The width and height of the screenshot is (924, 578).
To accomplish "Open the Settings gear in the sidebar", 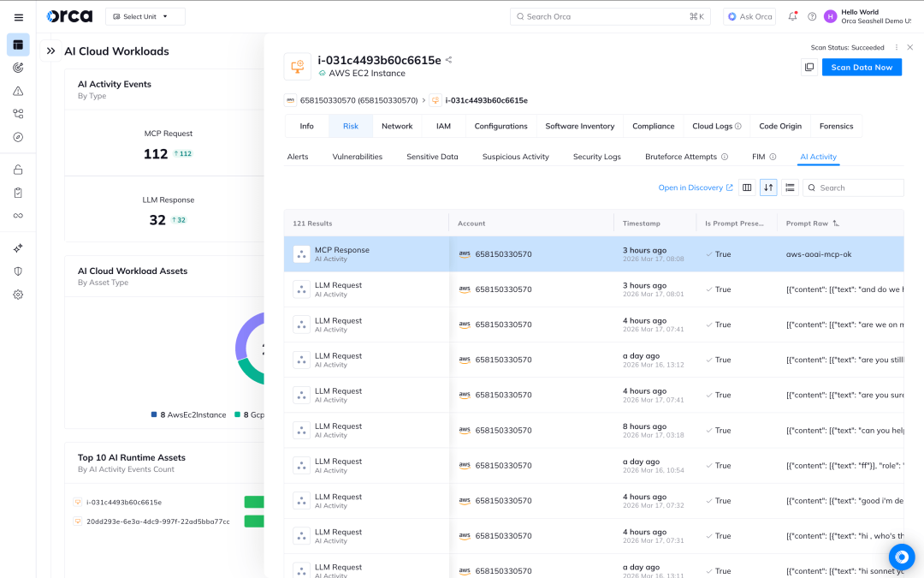I will coord(19,294).
